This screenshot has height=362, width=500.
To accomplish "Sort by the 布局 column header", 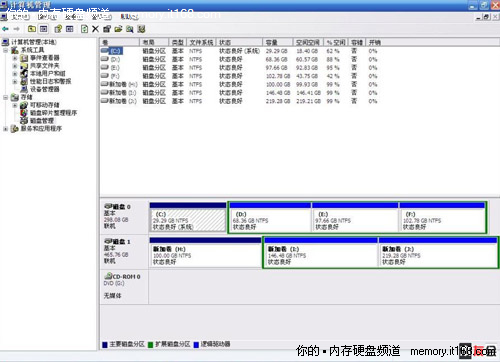I will click(154, 42).
